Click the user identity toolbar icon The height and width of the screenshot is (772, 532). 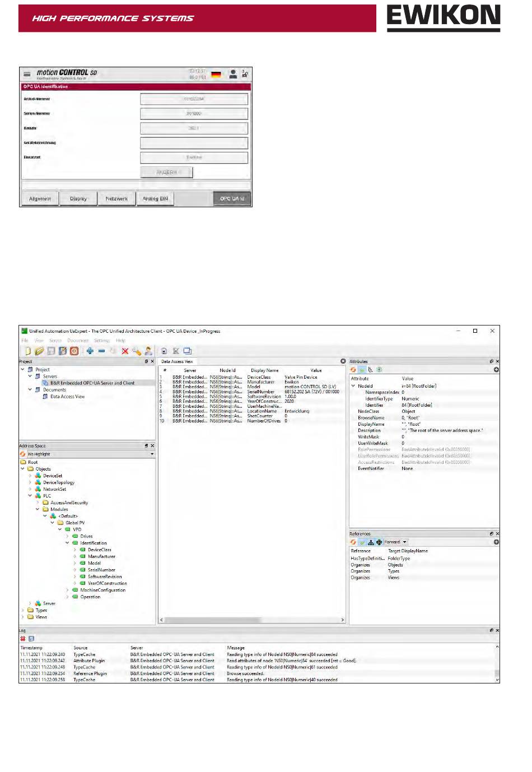click(148, 351)
